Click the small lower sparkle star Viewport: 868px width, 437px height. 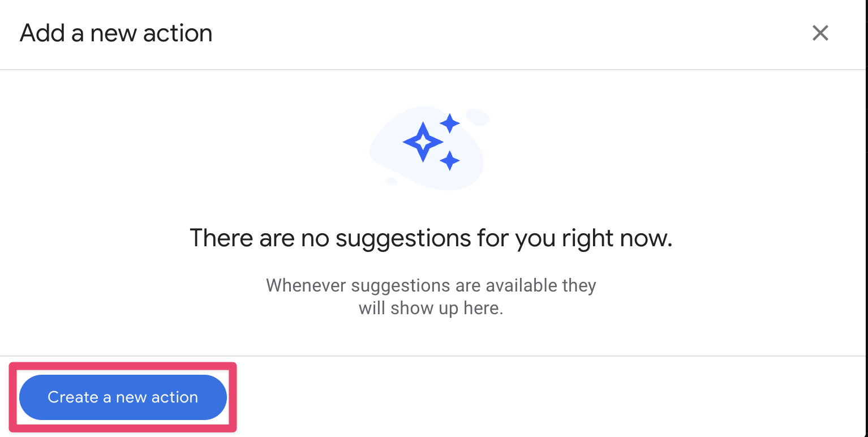449,161
